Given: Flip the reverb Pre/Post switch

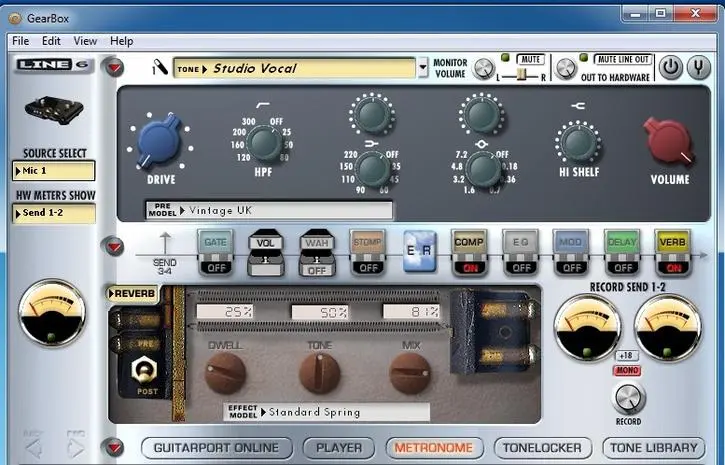Looking at the screenshot, I should tap(144, 371).
